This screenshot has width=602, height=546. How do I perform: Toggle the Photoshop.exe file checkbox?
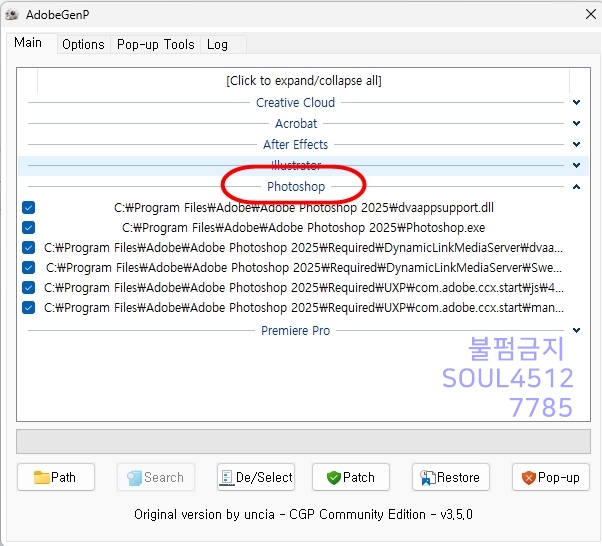(29, 228)
